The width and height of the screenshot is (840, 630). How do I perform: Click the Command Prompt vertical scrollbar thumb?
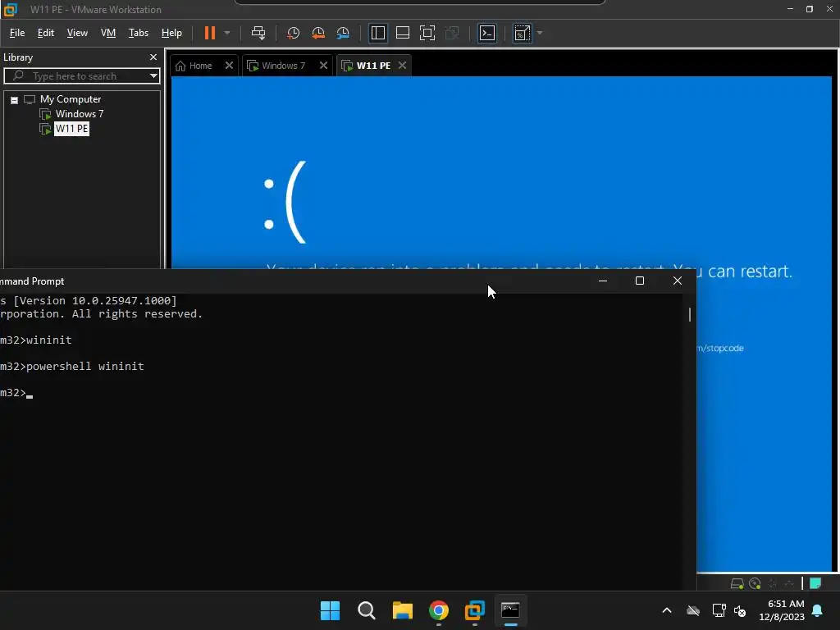click(x=689, y=314)
